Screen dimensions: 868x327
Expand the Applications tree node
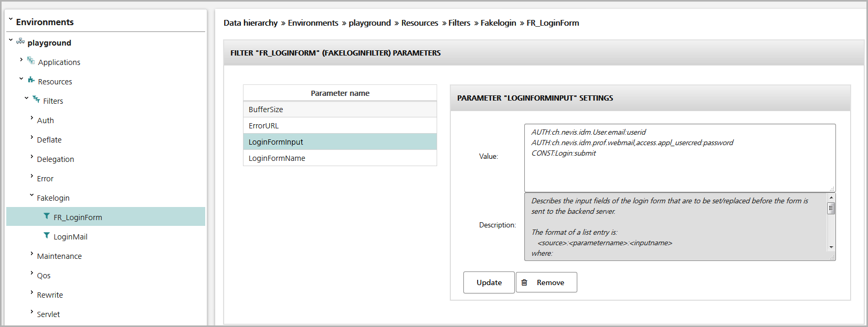(x=21, y=60)
